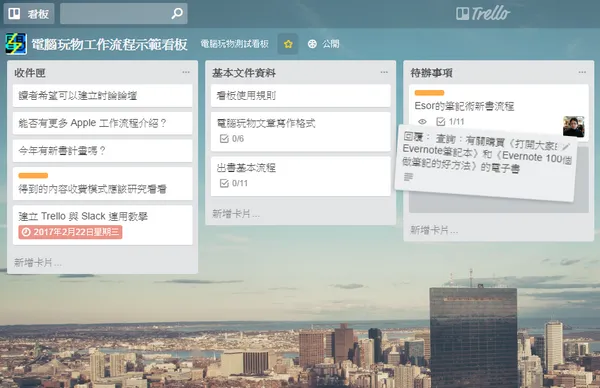Image resolution: width=600 pixels, height=388 pixels.
Task: Open card 出書基本流程
Action: tap(301, 176)
